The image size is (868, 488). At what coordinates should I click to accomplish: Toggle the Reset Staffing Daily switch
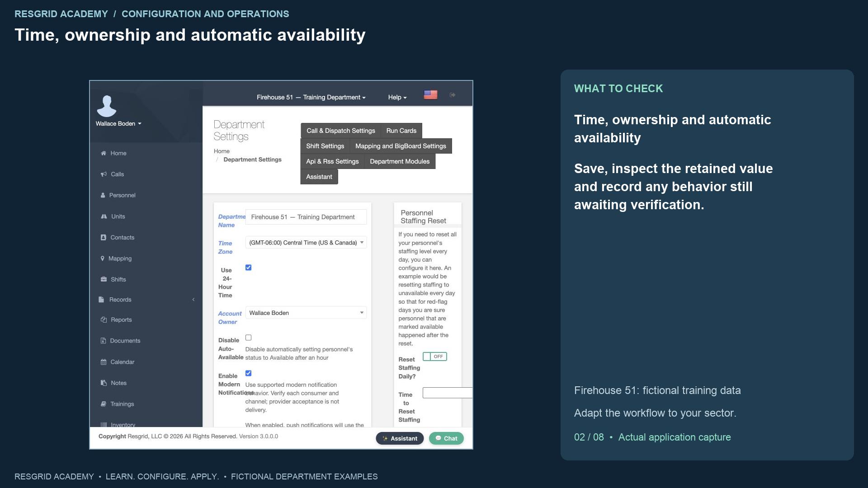[435, 357]
